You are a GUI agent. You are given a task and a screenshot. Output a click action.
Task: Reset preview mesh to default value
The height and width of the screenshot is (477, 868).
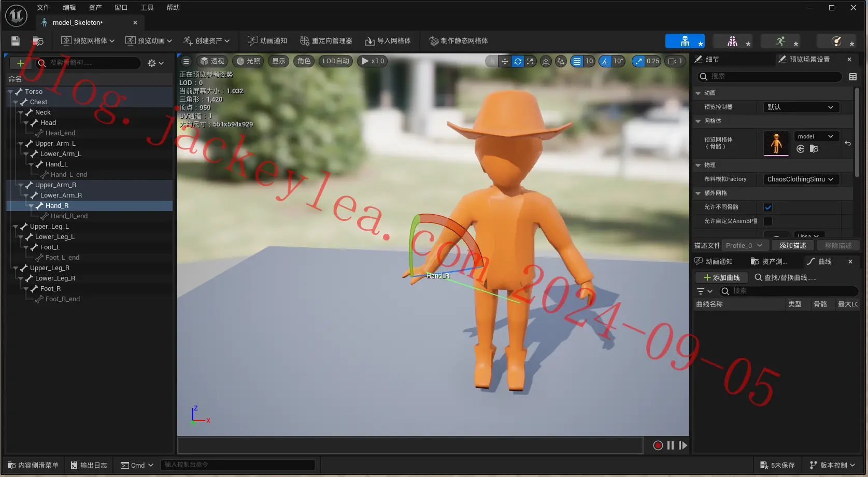(848, 143)
